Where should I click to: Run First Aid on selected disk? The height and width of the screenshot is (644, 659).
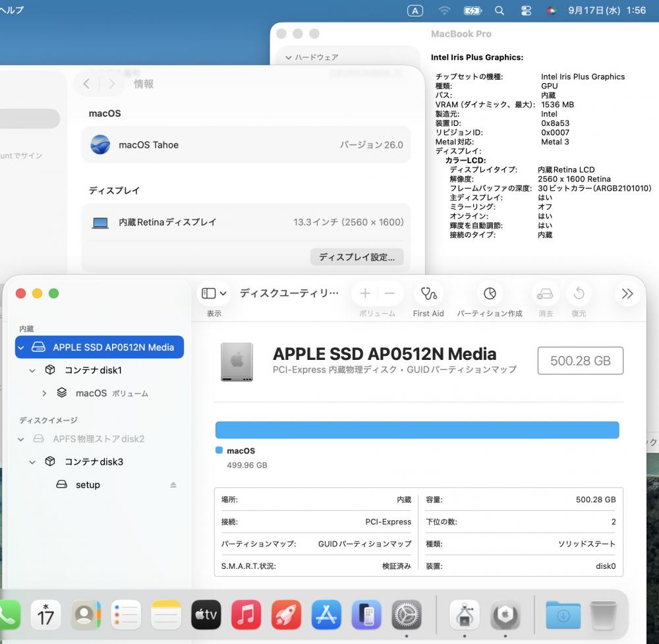coord(428,294)
